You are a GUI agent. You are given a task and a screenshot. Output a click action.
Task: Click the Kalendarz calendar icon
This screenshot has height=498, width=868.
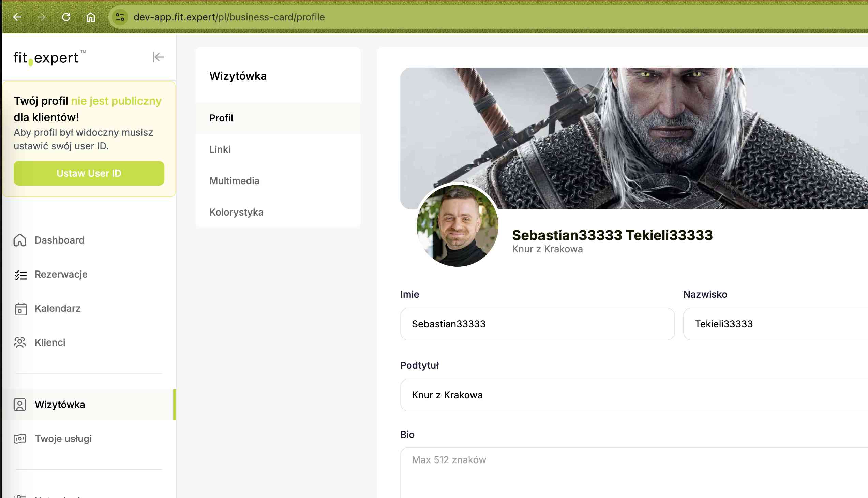tap(20, 308)
